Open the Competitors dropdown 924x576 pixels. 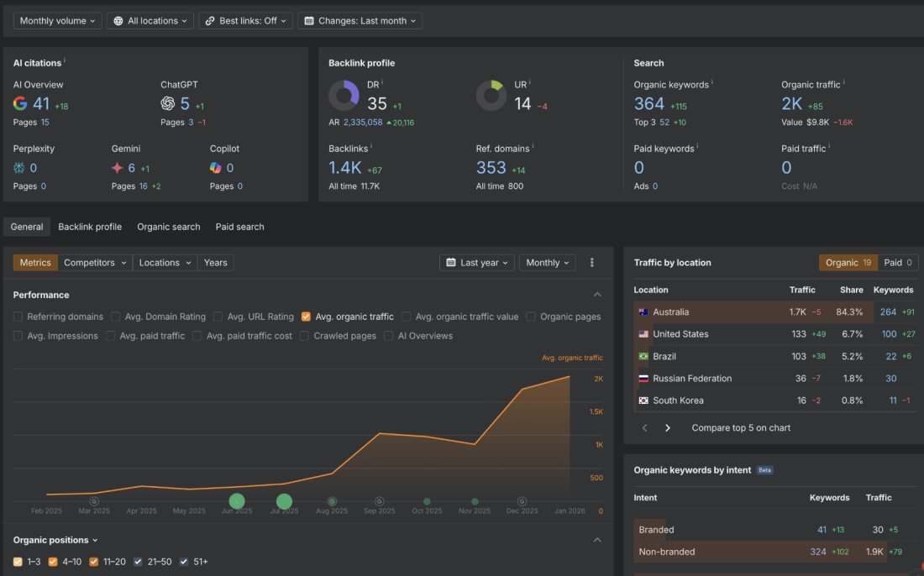click(x=94, y=262)
